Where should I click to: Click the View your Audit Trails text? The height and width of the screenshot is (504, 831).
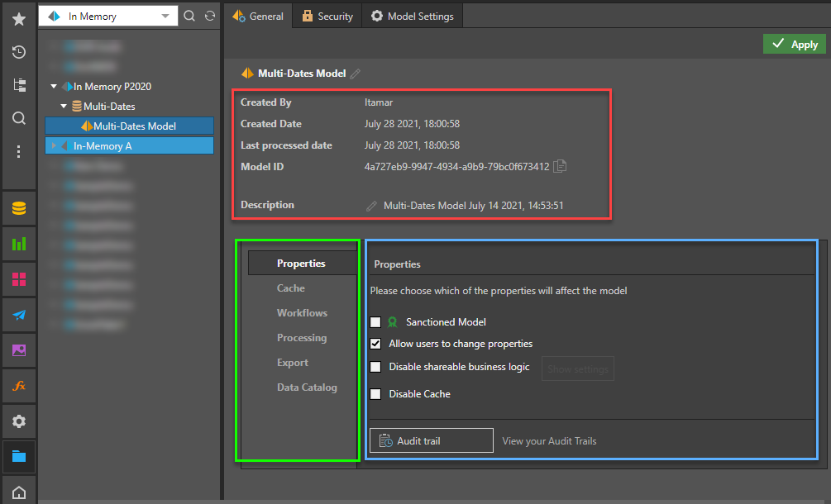pos(549,441)
